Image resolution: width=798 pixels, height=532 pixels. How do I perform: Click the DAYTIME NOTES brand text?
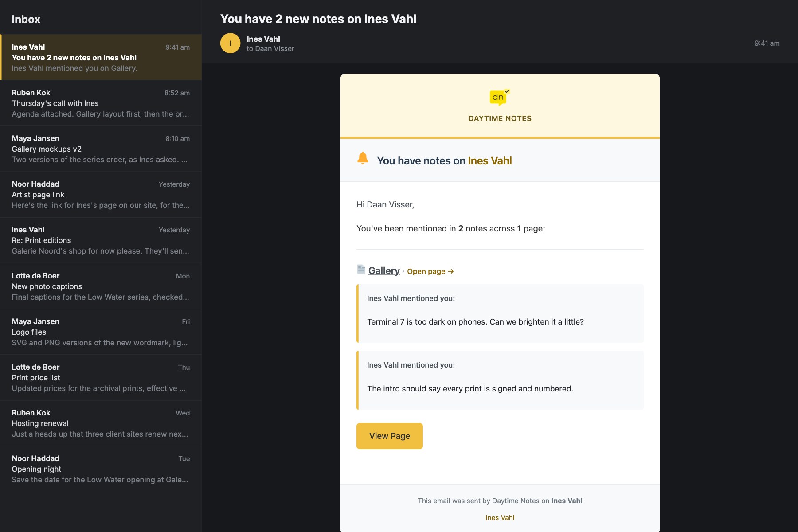pos(500,118)
